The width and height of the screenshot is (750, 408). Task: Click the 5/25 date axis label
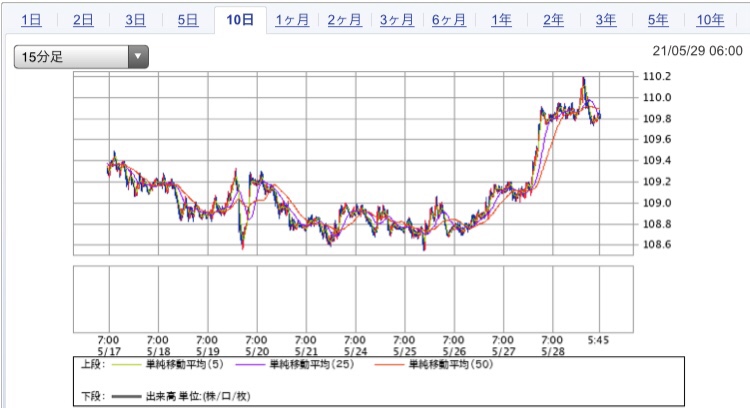[x=405, y=352]
